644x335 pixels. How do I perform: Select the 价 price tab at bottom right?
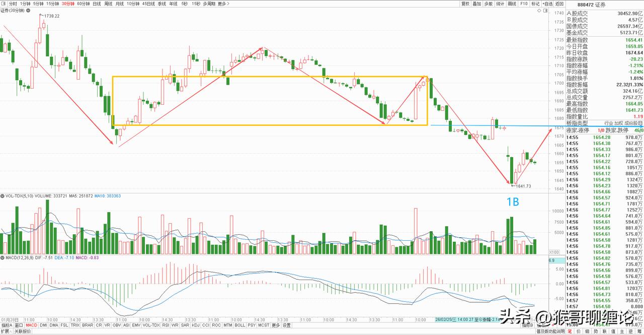(578, 331)
